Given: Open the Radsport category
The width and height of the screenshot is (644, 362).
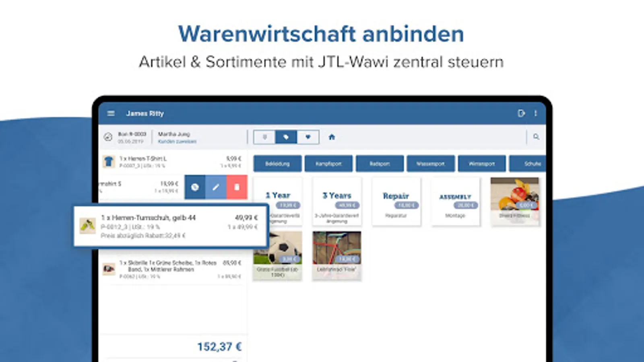Looking at the screenshot, I should point(380,164).
